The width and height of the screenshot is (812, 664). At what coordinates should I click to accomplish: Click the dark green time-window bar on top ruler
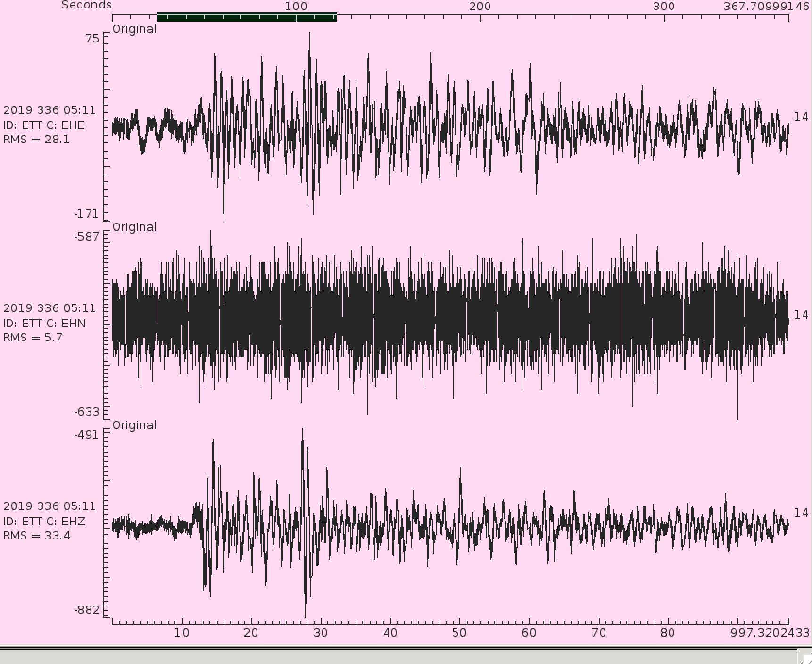point(247,17)
